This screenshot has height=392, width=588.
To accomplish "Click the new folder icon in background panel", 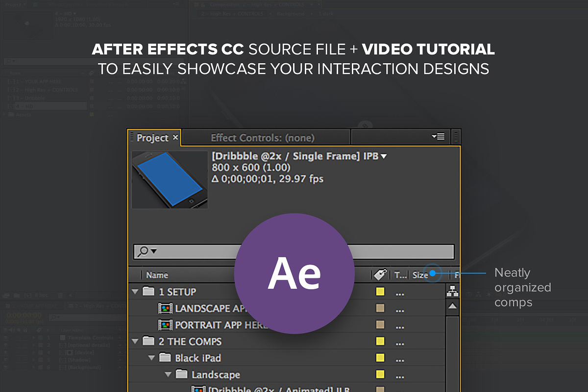I will [17, 295].
